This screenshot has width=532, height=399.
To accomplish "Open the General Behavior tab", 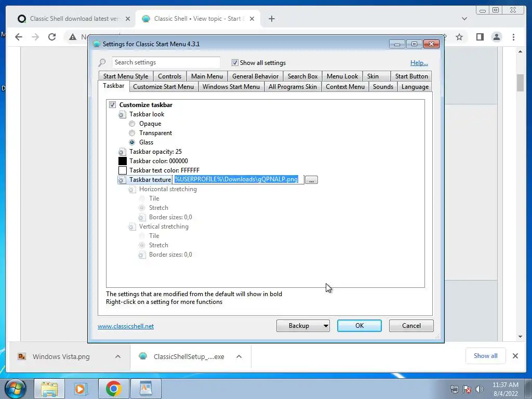I will pos(255,76).
